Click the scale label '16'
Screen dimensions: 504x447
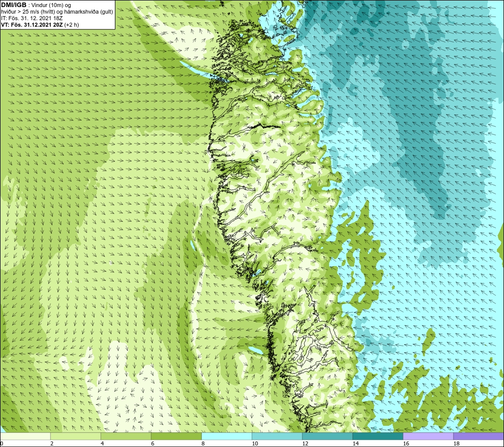click(x=406, y=443)
